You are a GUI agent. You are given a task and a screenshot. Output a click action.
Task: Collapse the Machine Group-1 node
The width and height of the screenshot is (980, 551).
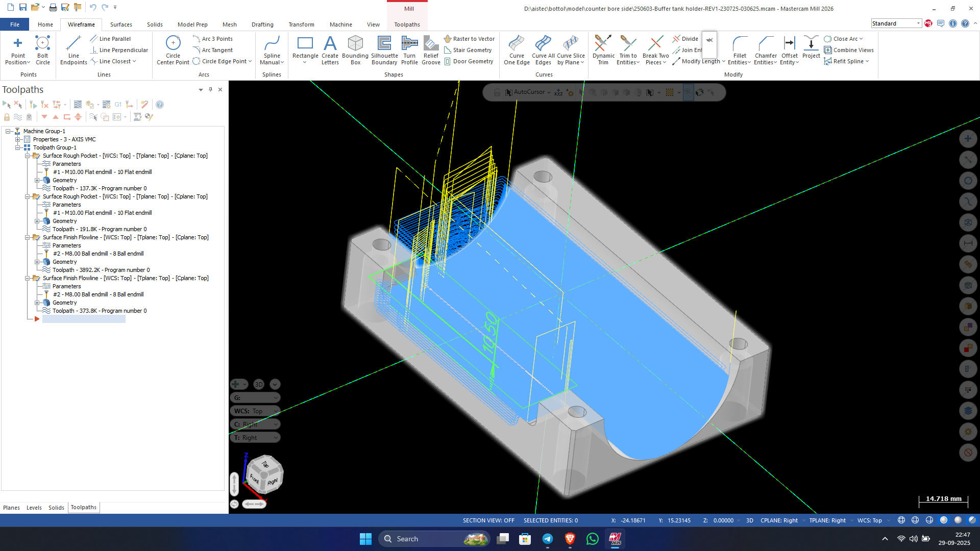coord(8,131)
